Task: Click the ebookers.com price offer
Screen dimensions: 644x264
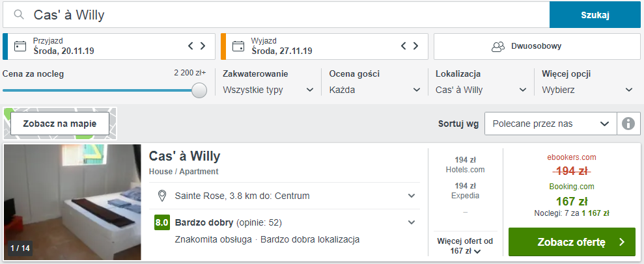Action: pyautogui.click(x=571, y=164)
